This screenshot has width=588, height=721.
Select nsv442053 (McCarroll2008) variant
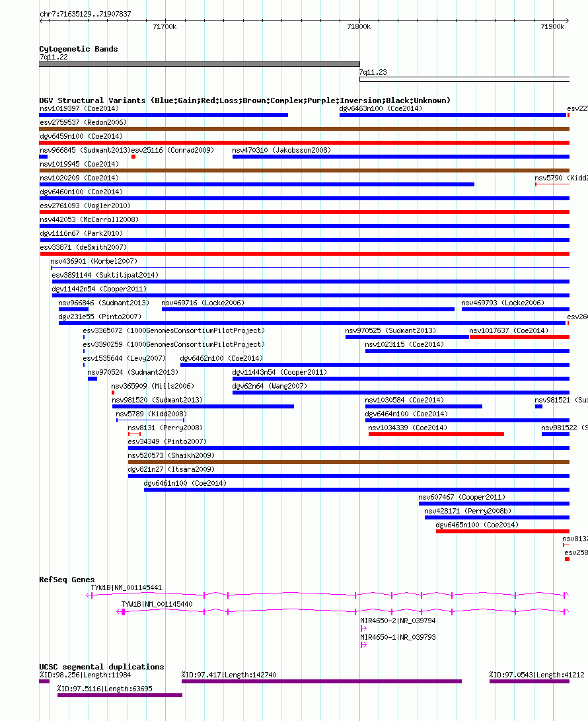(305, 226)
